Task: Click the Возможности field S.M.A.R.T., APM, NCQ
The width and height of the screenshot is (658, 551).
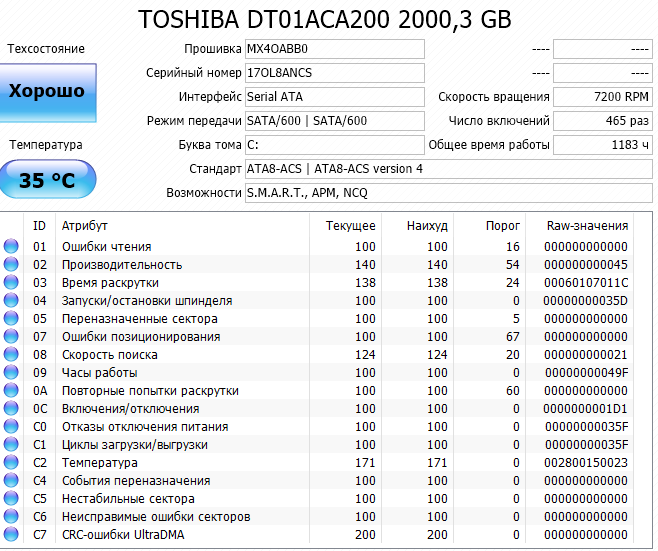Action: [449, 193]
